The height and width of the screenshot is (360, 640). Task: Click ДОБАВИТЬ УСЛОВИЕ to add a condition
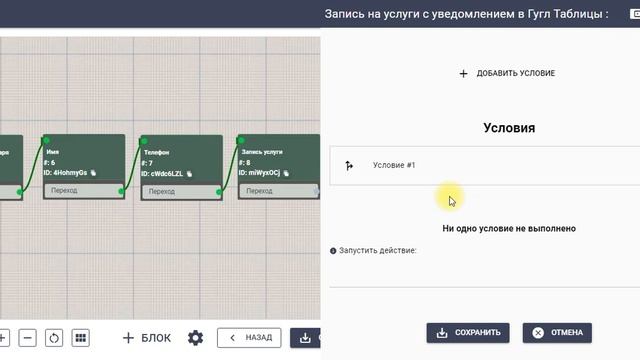pos(507,73)
